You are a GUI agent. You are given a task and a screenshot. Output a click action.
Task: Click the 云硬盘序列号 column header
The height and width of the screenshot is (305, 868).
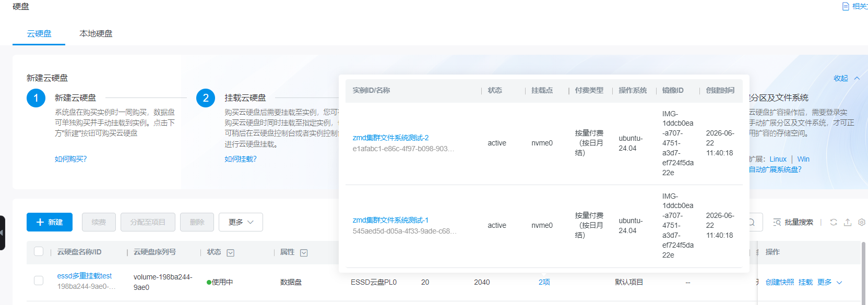pyautogui.click(x=154, y=252)
